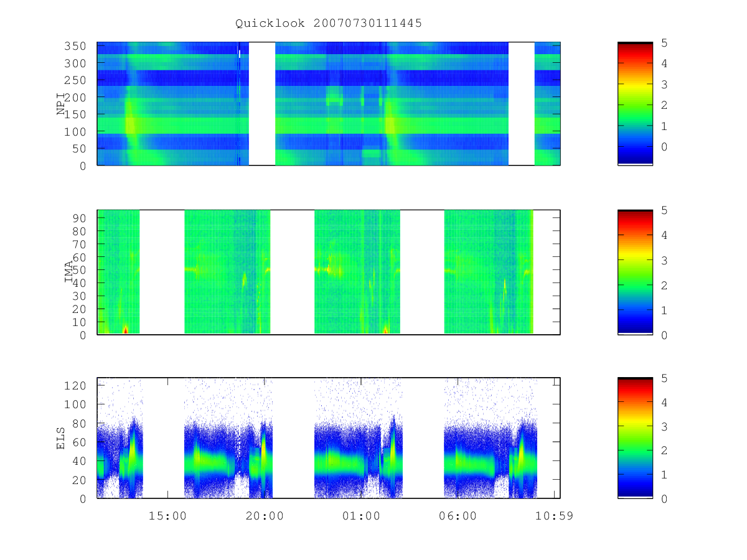
Task: Click the 2 label on IMA colorbar
Action: coord(665,285)
